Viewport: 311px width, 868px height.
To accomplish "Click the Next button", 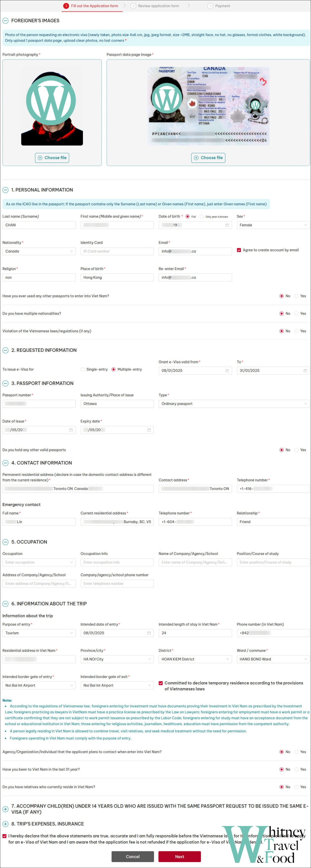I will pyautogui.click(x=180, y=857).
